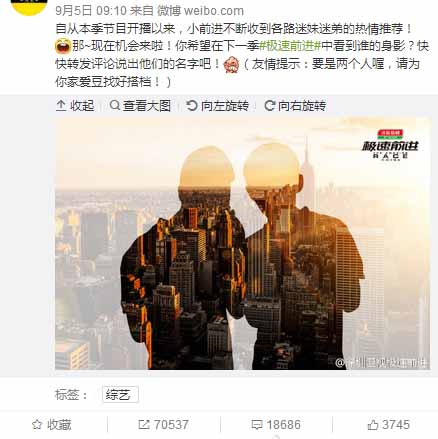Click the yellow profile avatar
The width and height of the screenshot is (438, 439).
click(29, 7)
